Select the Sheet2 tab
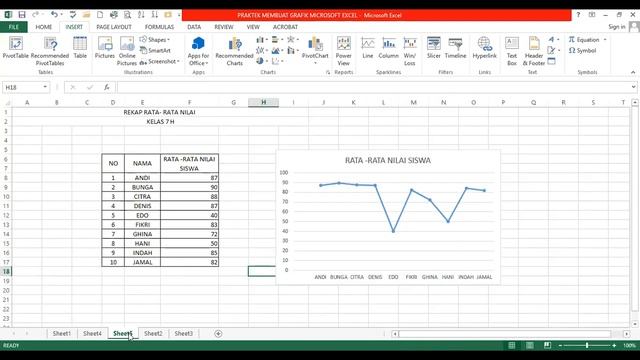640x360 pixels. click(x=153, y=333)
